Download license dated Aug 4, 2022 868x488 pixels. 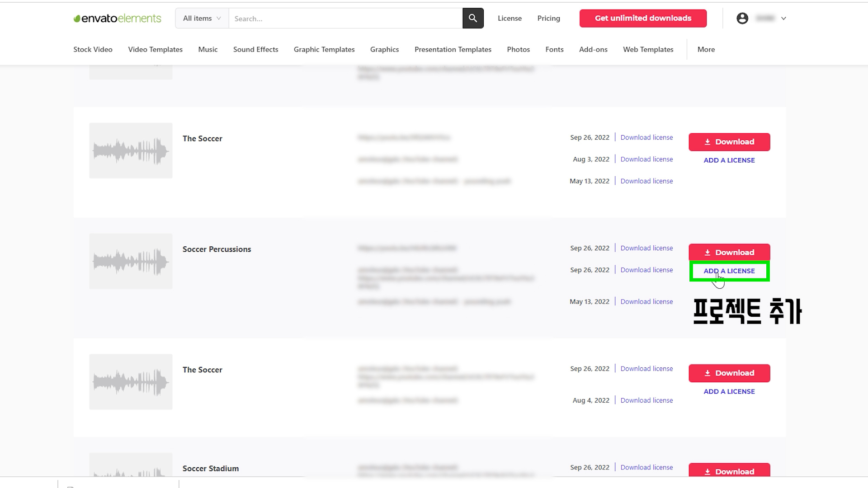[646, 400]
